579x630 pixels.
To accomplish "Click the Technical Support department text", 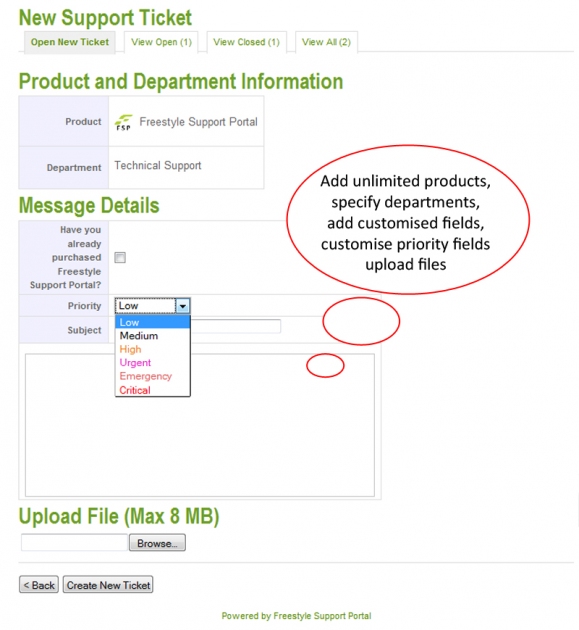I will 158,166.
